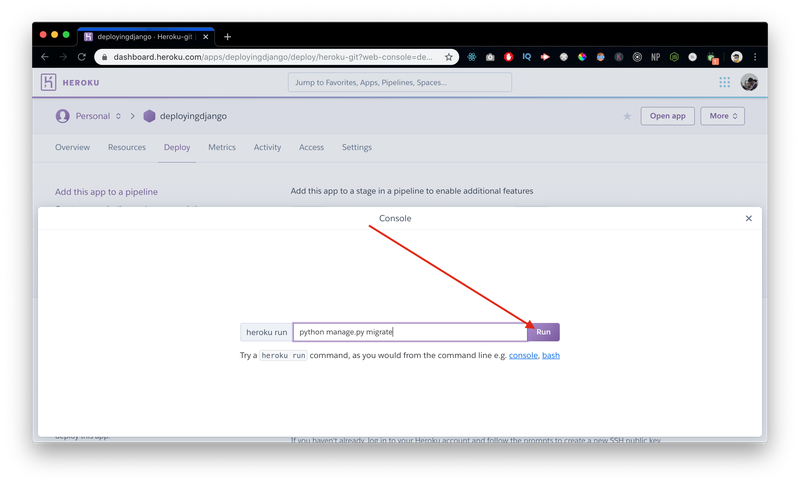Switch to the Settings tab
The image size is (800, 485).
click(x=357, y=147)
